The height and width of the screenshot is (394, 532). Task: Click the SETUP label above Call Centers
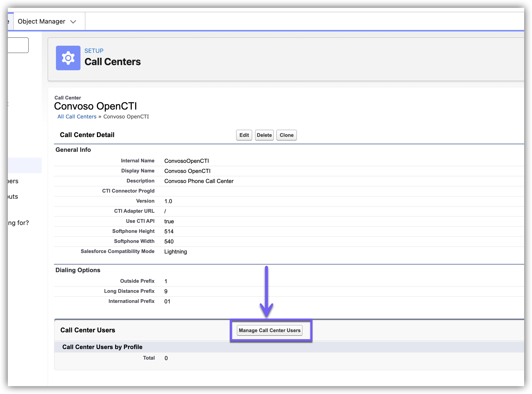[94, 51]
